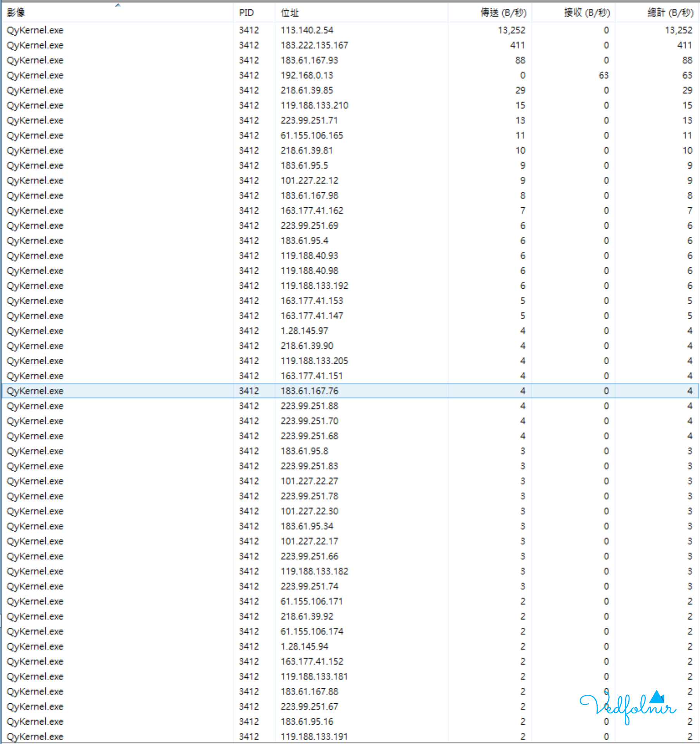Screen dimensions: 700x744
Task: Select the last row 119.188.133.191
Action: (x=350, y=736)
